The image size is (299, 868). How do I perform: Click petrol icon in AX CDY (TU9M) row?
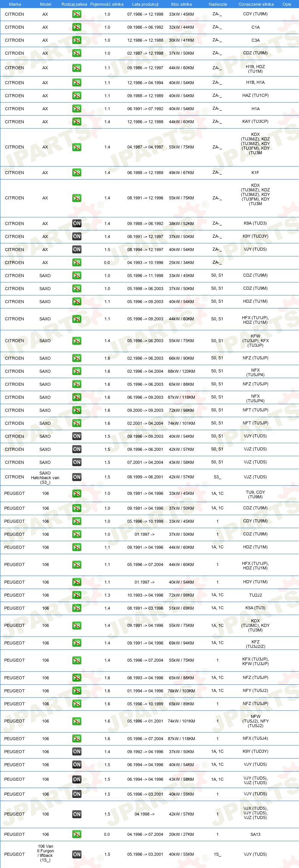pos(77,14)
